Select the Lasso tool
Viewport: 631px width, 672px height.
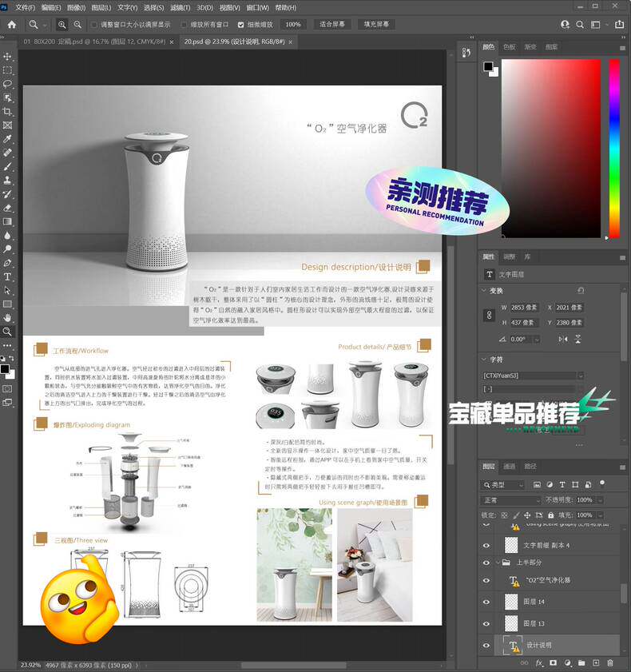(x=7, y=84)
